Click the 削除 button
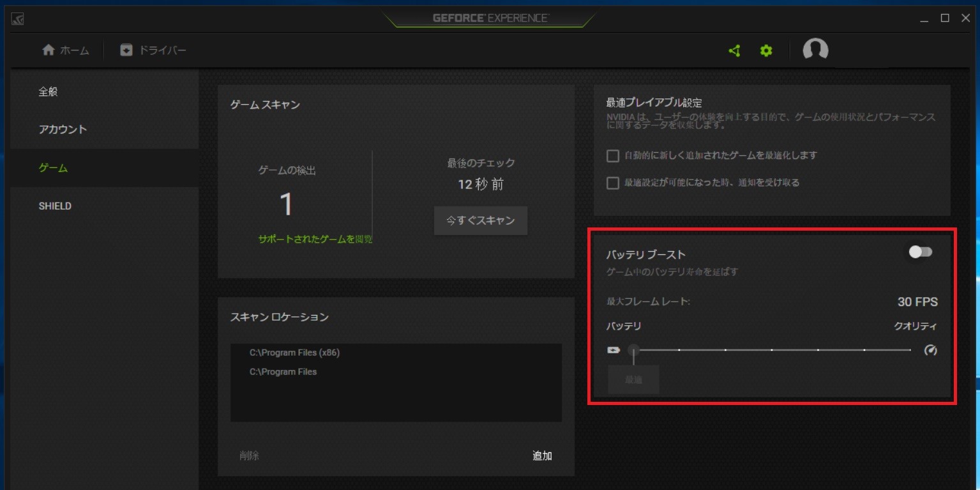The width and height of the screenshot is (980, 490). [249, 456]
